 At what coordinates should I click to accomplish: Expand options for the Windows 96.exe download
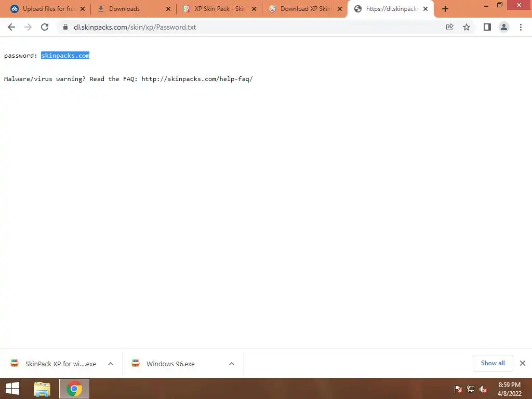click(x=232, y=364)
